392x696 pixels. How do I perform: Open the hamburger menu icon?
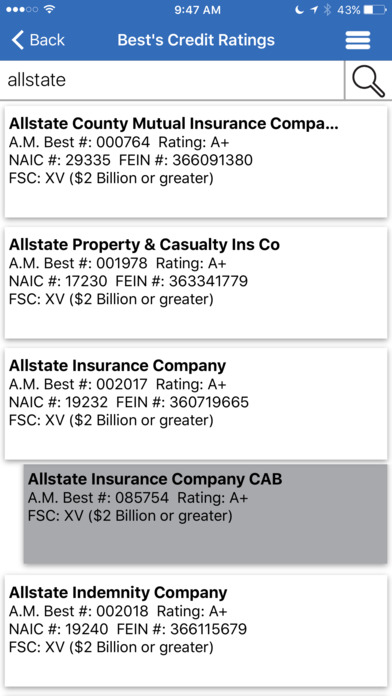(358, 40)
